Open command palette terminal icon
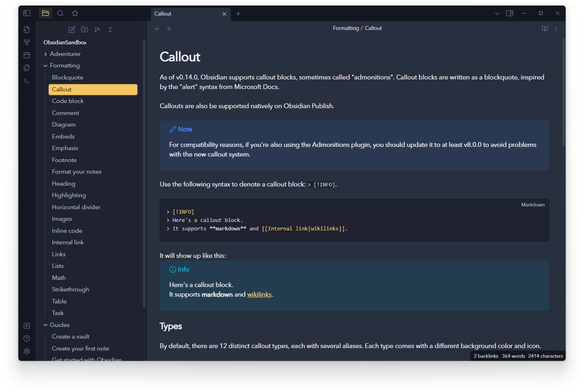Screen dimensions: 584x392 [27, 81]
